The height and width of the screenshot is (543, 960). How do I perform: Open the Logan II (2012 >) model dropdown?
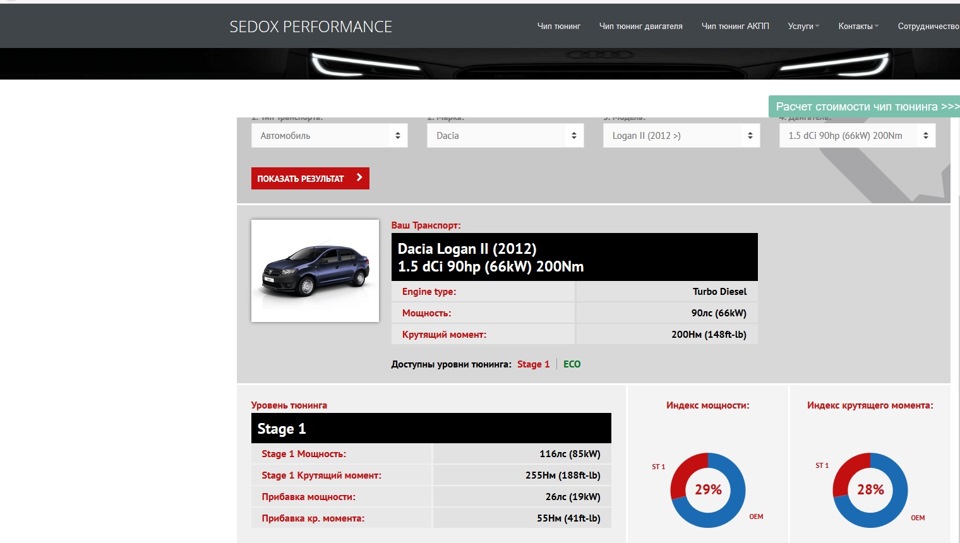pos(681,136)
